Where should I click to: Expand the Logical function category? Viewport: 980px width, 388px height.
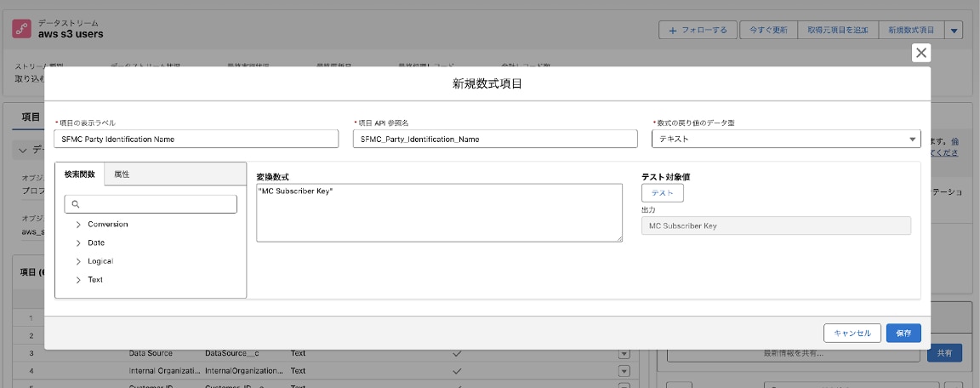pos(78,261)
